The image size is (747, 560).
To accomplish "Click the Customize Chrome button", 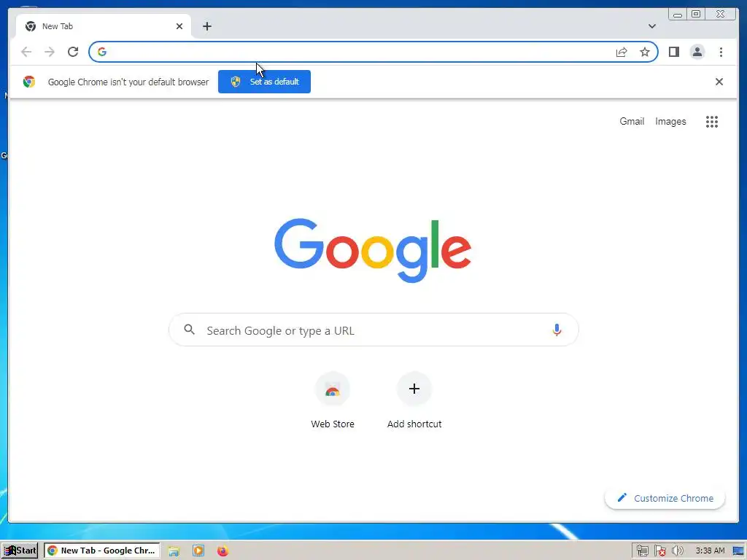I will [665, 498].
